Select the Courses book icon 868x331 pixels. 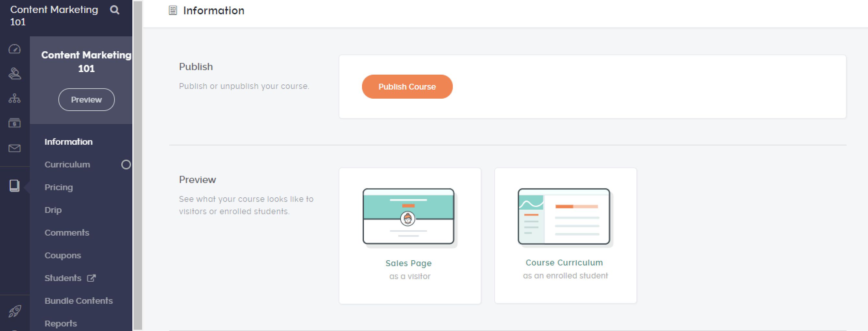[15, 186]
